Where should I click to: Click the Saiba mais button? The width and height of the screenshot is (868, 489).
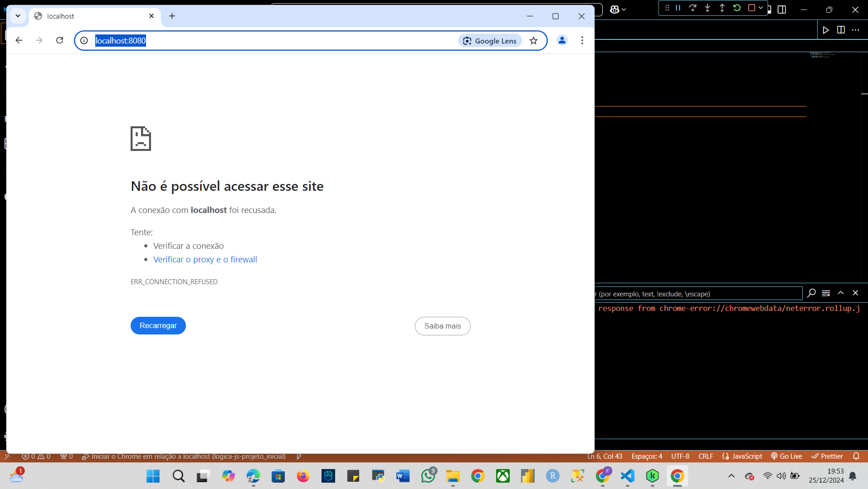coord(443,326)
